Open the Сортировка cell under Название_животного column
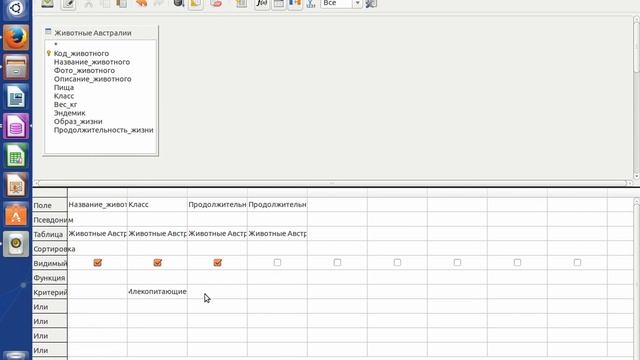This screenshot has width=640, height=360. (x=97, y=248)
